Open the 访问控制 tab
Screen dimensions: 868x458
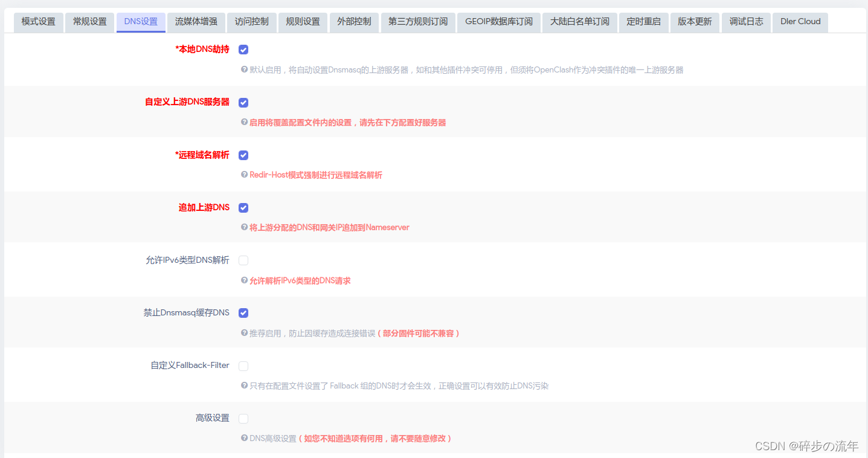tap(252, 22)
